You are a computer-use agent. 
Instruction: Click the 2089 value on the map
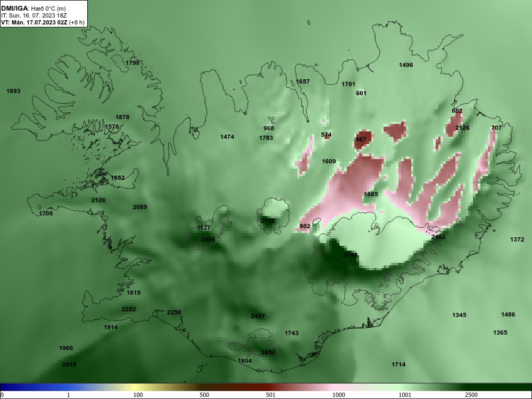tap(140, 207)
